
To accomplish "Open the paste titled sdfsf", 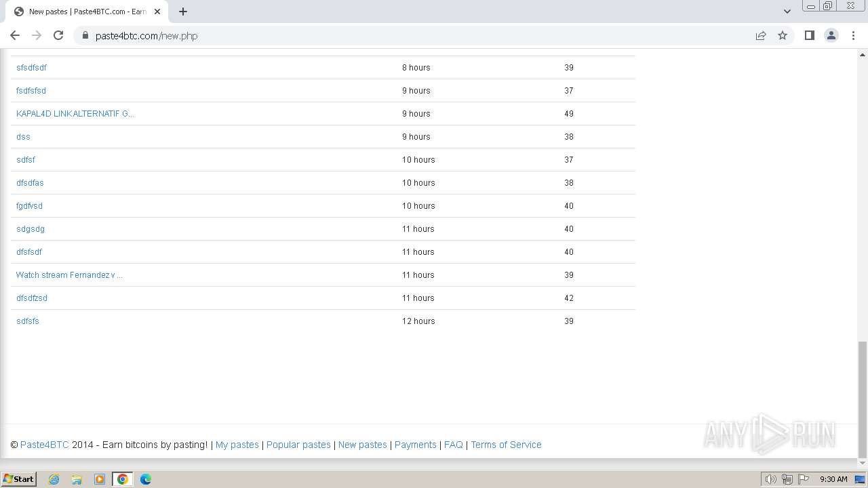I will click(26, 160).
